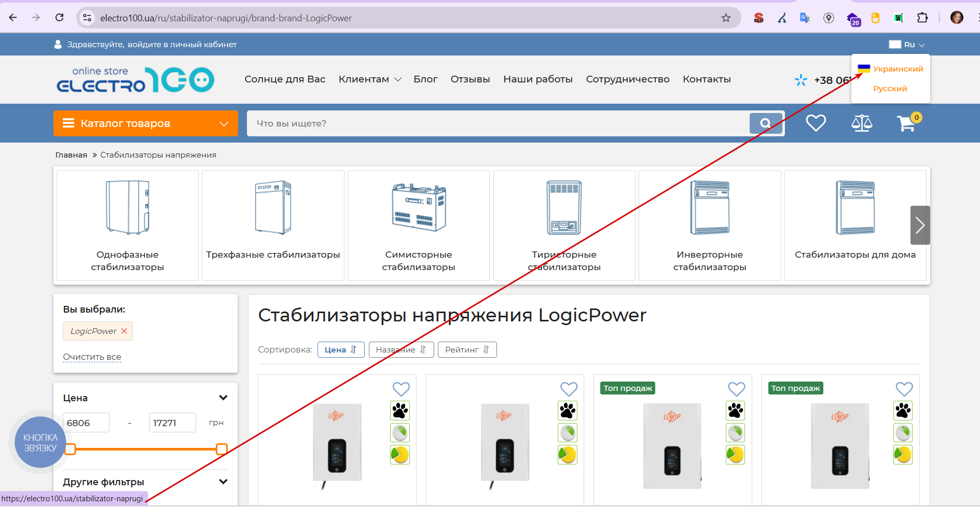Sort products by Рейтинг
The width and height of the screenshot is (980, 507).
point(467,350)
